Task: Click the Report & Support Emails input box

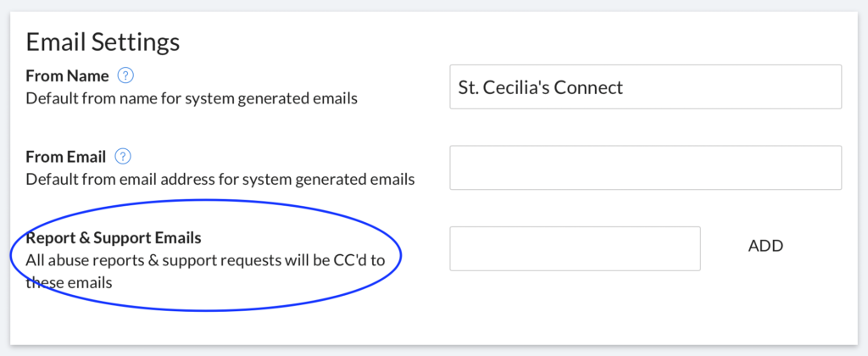Action: [x=576, y=248]
